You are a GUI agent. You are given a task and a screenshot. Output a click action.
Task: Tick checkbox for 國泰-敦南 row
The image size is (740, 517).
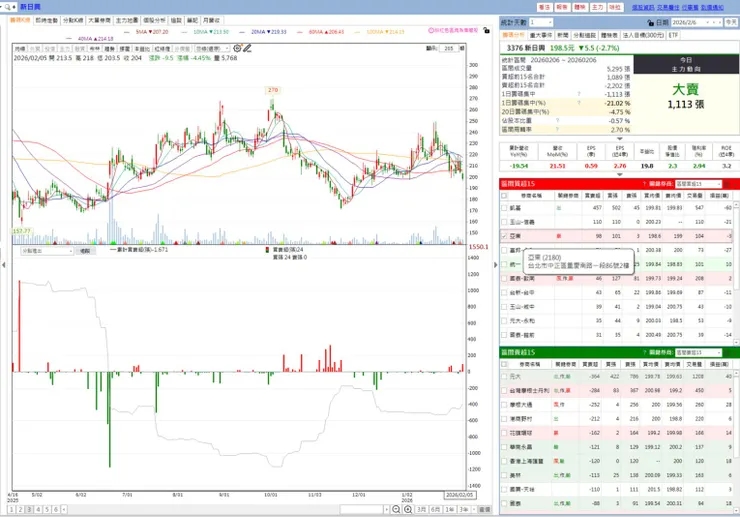pos(504,279)
